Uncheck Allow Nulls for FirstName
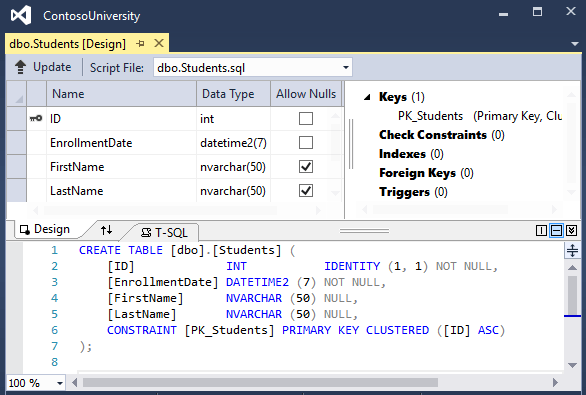The image size is (586, 395). pyautogui.click(x=306, y=167)
